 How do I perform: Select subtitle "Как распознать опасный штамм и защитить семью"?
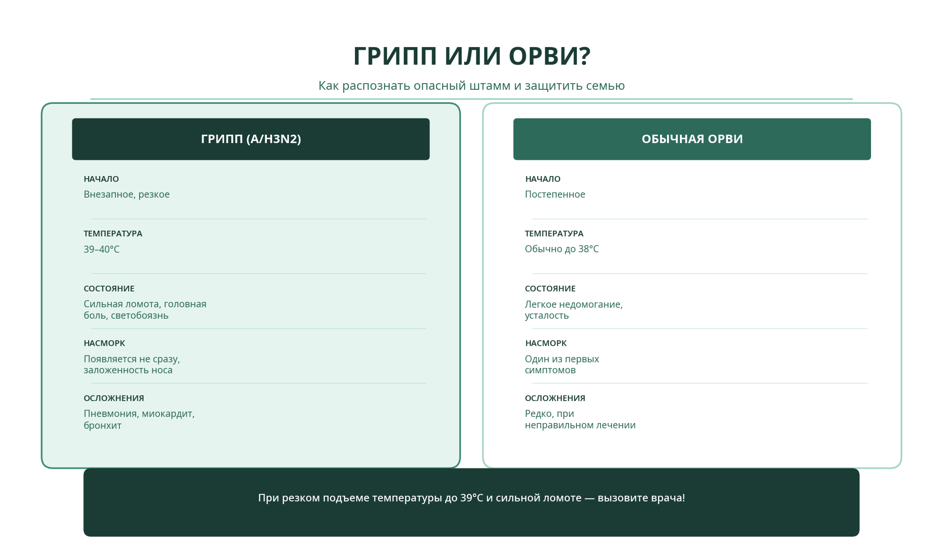[x=472, y=85]
